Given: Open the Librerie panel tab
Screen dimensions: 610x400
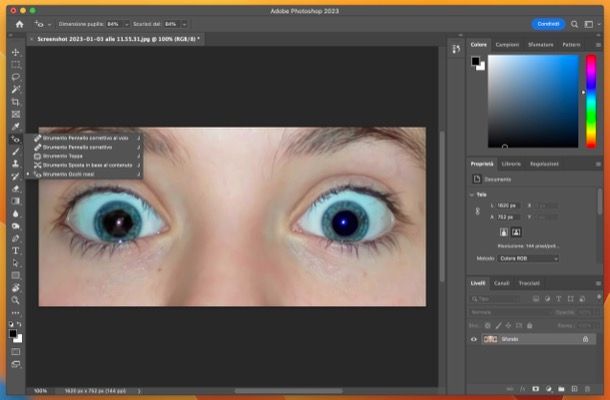Looking at the screenshot, I should pyautogui.click(x=511, y=163).
